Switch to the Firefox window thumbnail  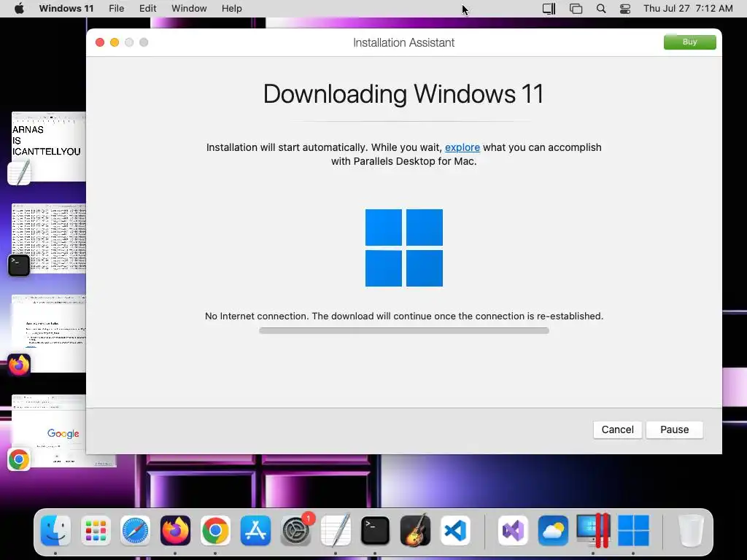[x=49, y=333]
